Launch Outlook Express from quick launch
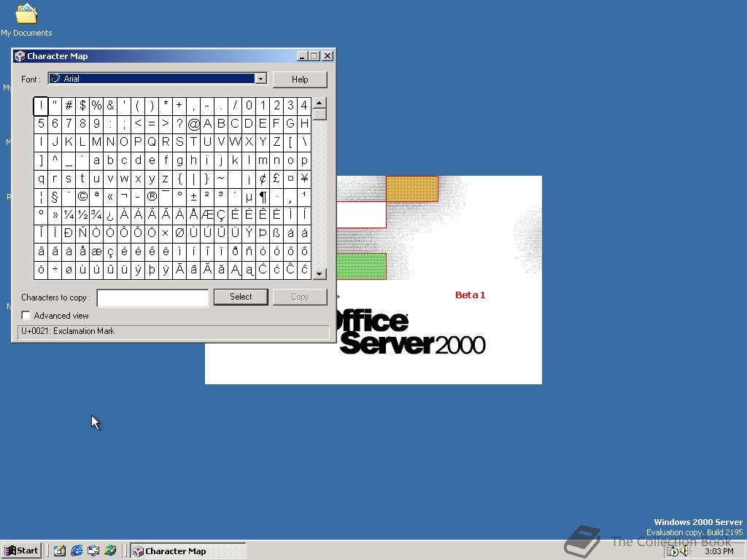The image size is (747, 560). click(x=93, y=551)
